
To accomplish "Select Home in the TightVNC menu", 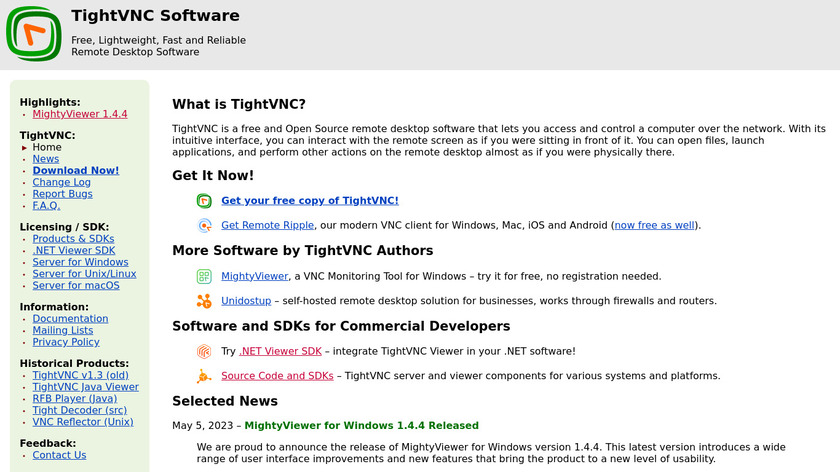I will tap(47, 147).
